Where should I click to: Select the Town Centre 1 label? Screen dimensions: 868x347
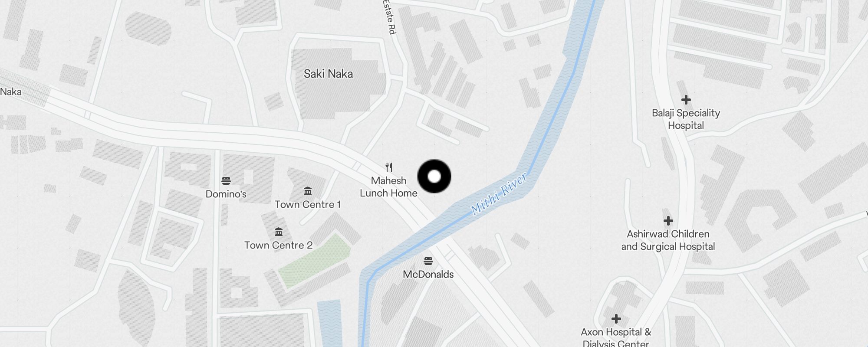(x=308, y=204)
